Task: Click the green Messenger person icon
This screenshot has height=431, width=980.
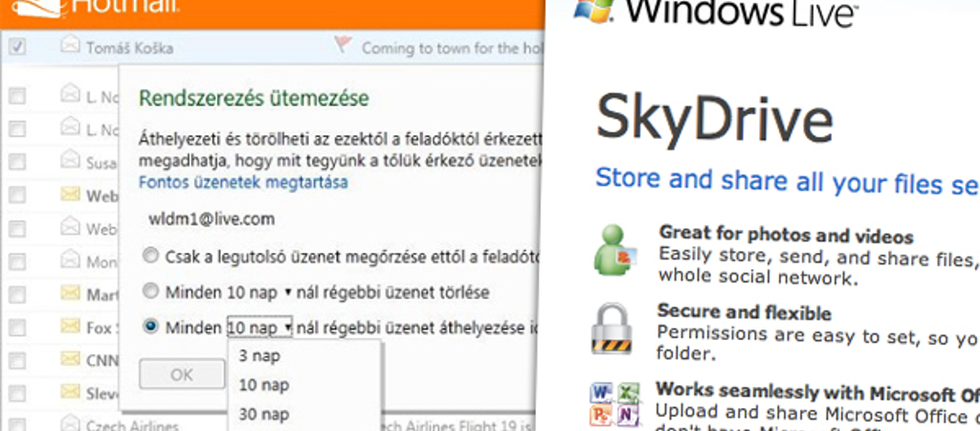Action: point(614,250)
